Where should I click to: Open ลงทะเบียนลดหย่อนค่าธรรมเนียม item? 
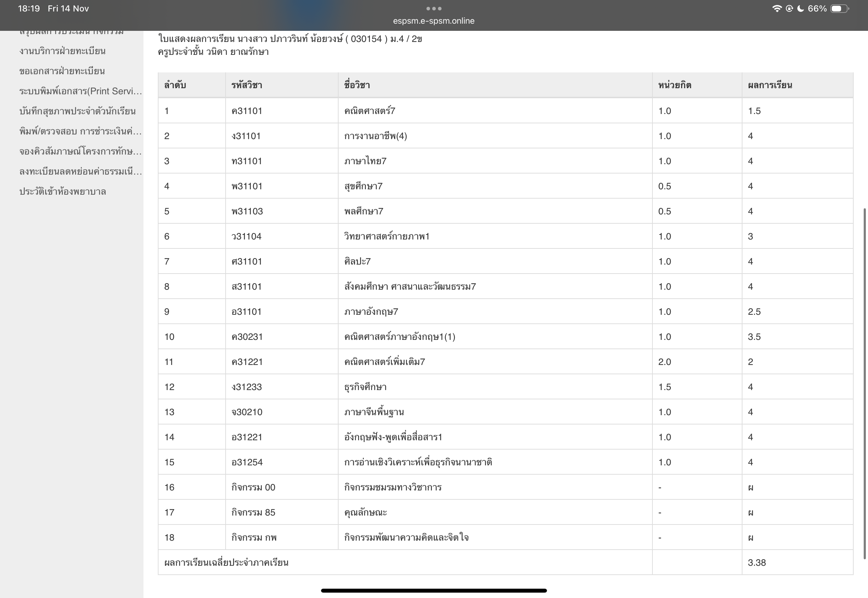tap(81, 172)
